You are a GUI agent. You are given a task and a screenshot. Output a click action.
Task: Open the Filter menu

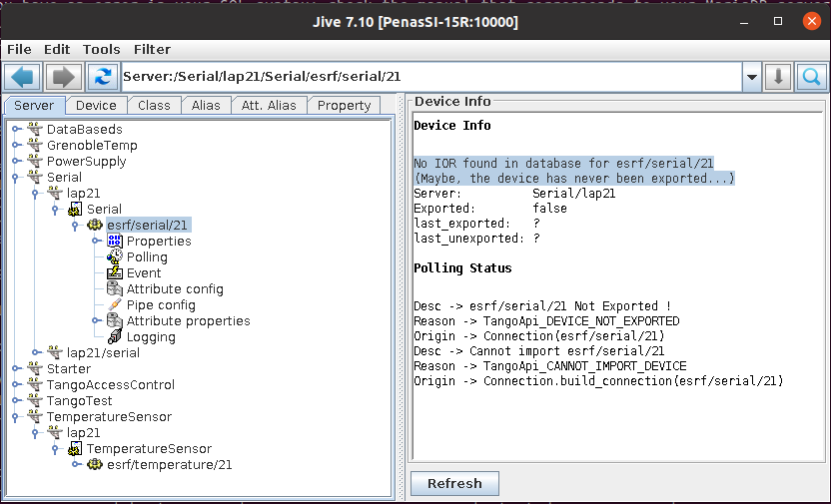pos(152,49)
